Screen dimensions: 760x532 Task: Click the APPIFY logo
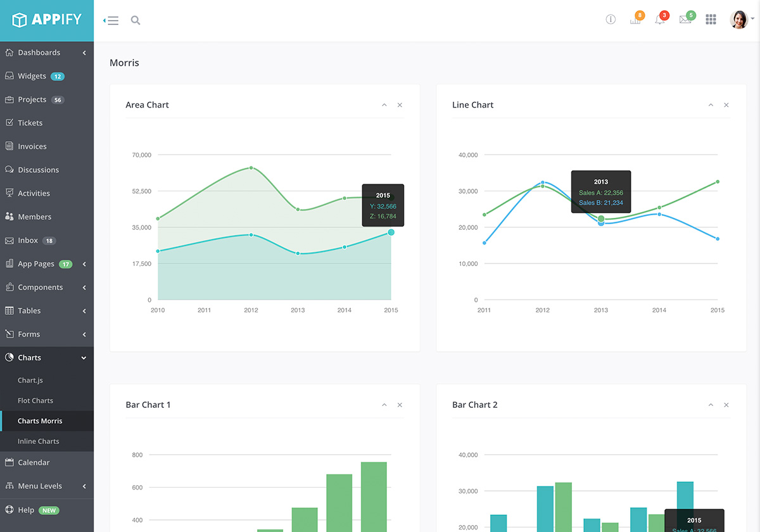point(47,20)
